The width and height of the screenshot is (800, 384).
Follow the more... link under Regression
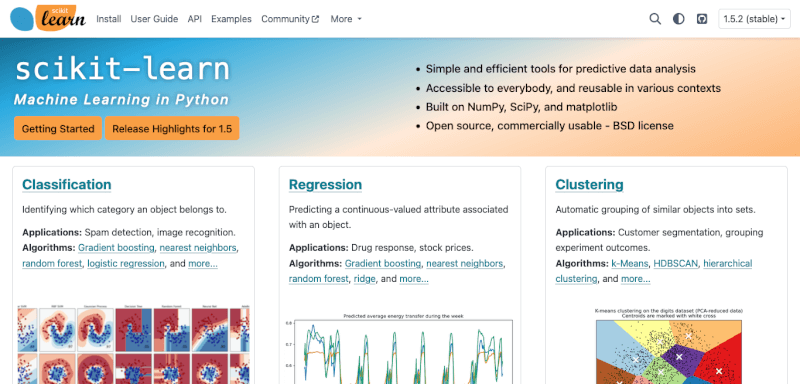(414, 279)
